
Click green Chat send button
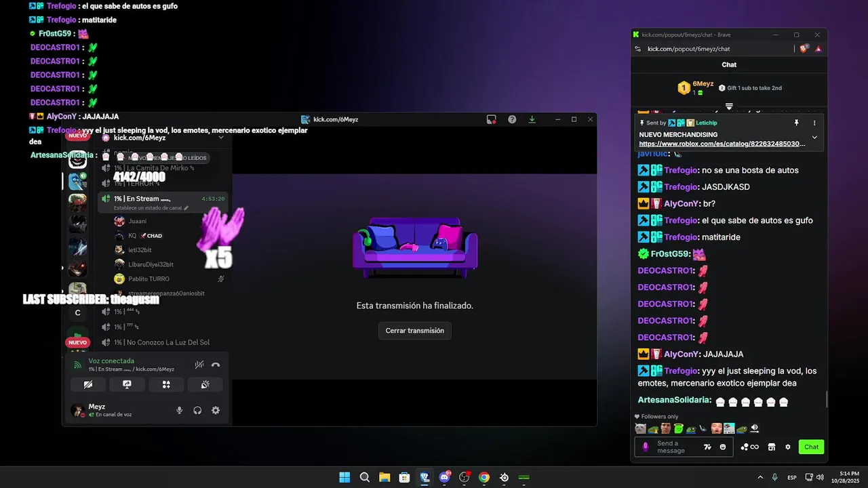click(812, 447)
